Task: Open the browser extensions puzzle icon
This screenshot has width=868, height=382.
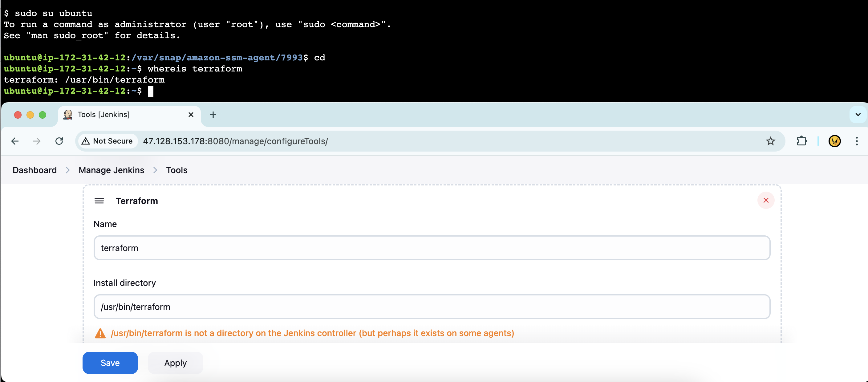Action: (x=801, y=141)
